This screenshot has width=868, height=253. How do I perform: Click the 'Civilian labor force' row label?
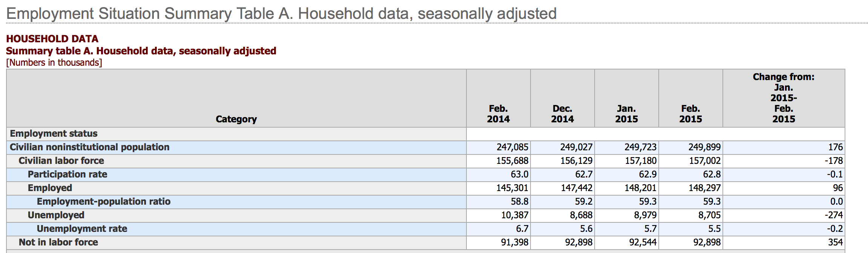(x=61, y=161)
